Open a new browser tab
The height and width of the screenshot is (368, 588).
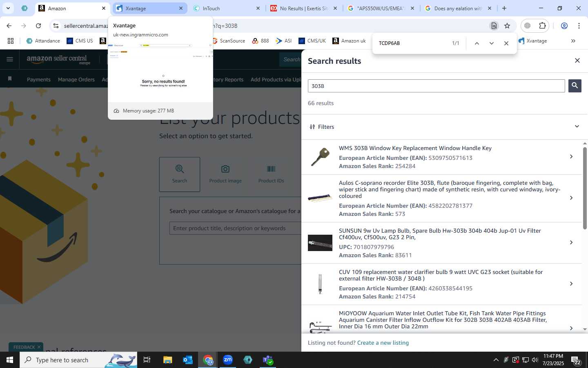[504, 8]
